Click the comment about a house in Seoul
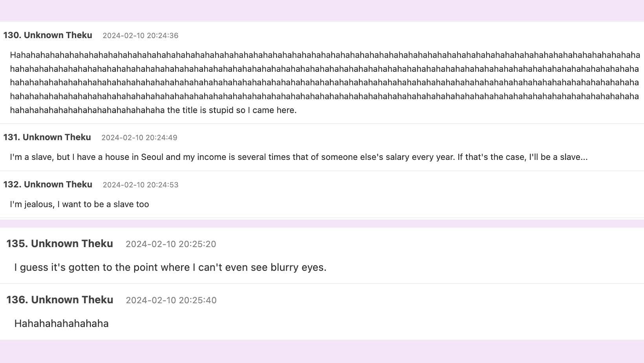Screen dimensions: 644x363 tap(298, 157)
